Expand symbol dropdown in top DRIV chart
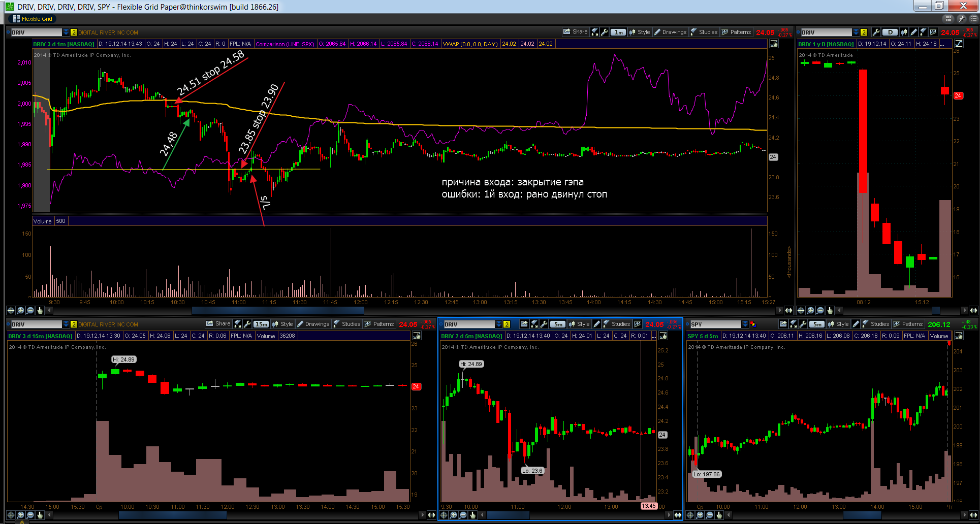 pos(66,32)
